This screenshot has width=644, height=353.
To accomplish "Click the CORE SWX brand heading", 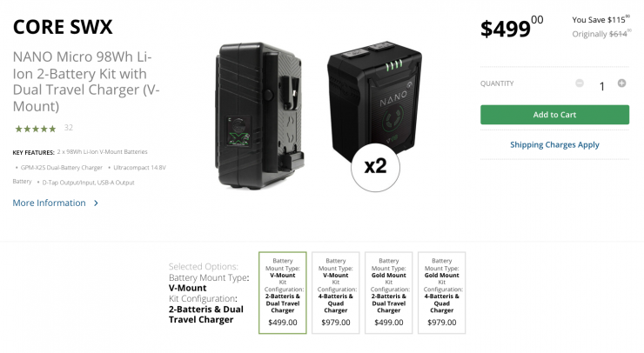I will pos(63,27).
